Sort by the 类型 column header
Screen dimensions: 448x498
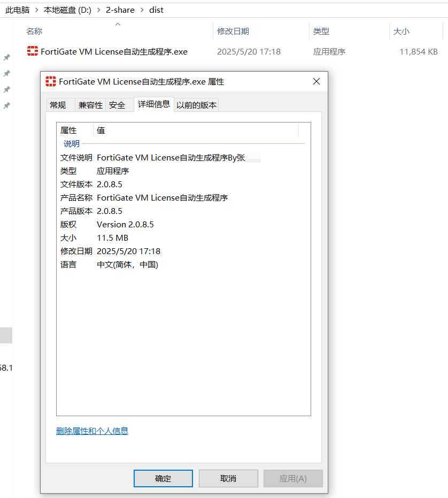point(349,31)
